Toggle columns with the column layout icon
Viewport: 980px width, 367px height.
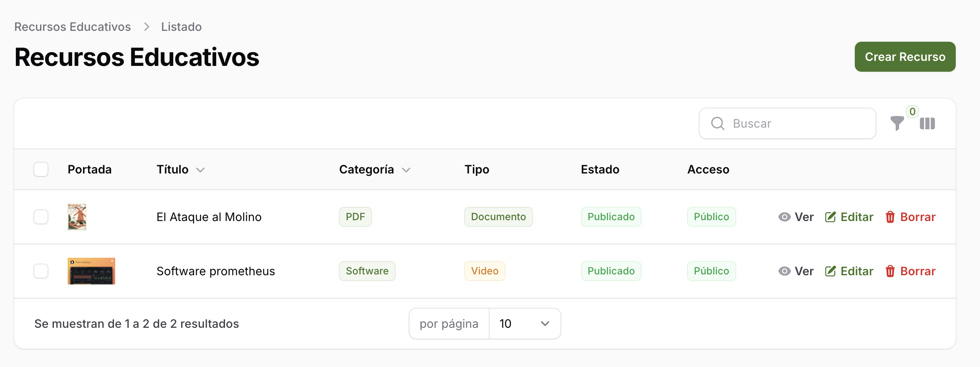point(927,123)
